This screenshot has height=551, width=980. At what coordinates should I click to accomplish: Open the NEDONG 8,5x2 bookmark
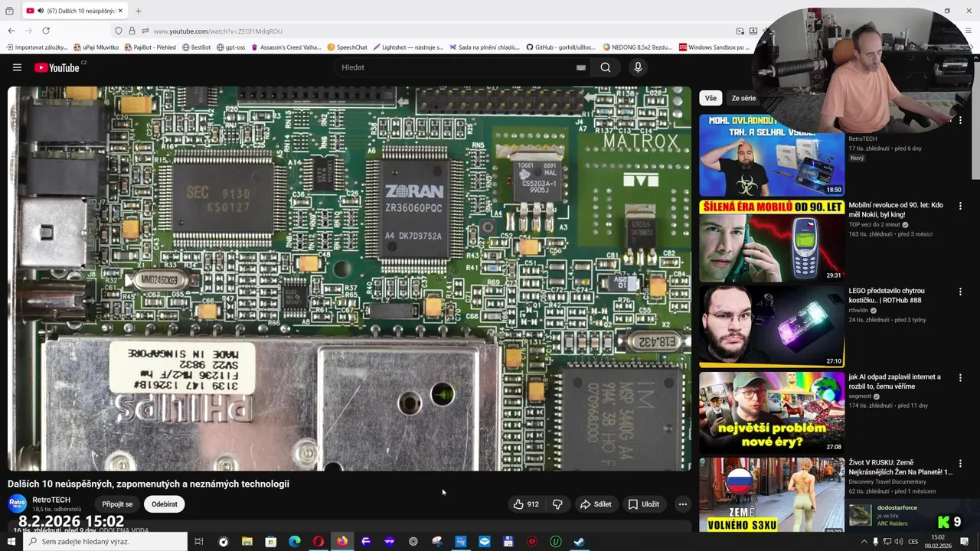[x=637, y=47]
